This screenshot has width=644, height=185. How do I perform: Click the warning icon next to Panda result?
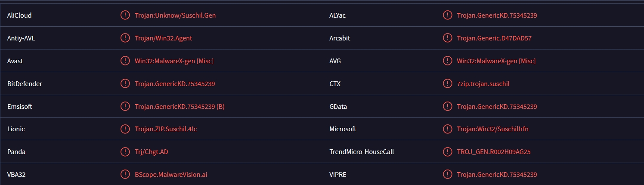pos(125,152)
